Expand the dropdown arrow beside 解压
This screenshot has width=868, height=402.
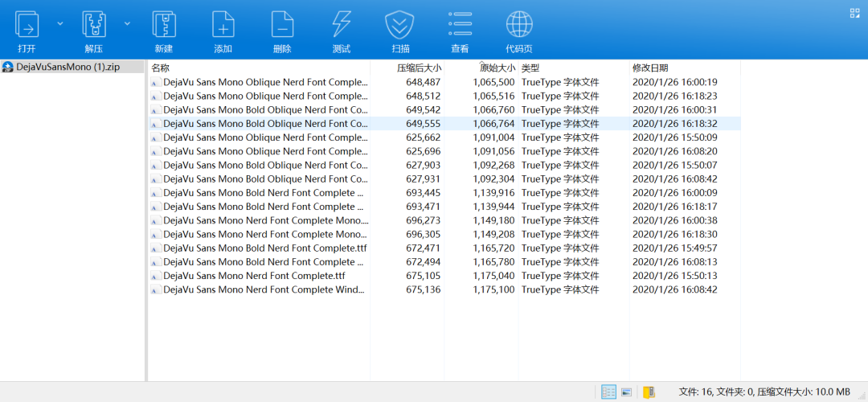click(x=128, y=23)
